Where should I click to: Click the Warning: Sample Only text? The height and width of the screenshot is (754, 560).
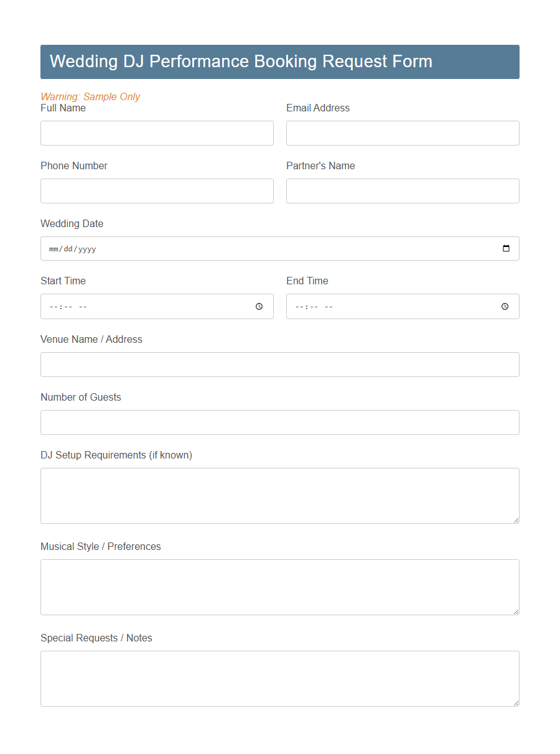(x=90, y=96)
